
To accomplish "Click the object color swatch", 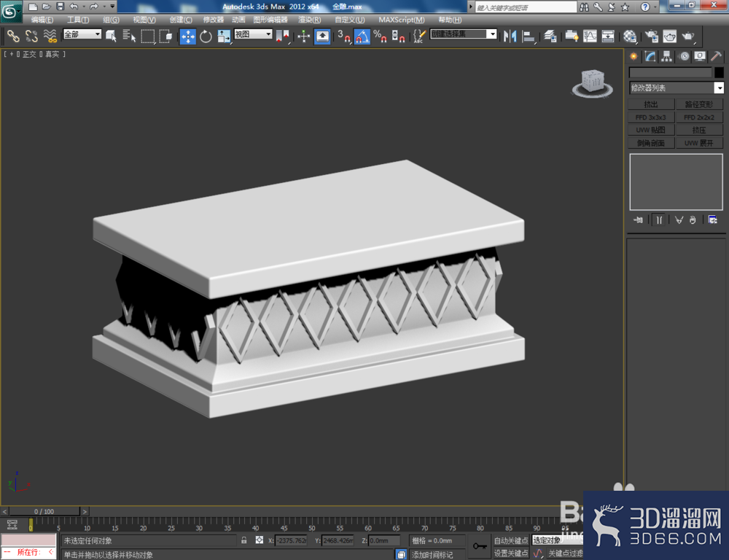I will pos(719,72).
